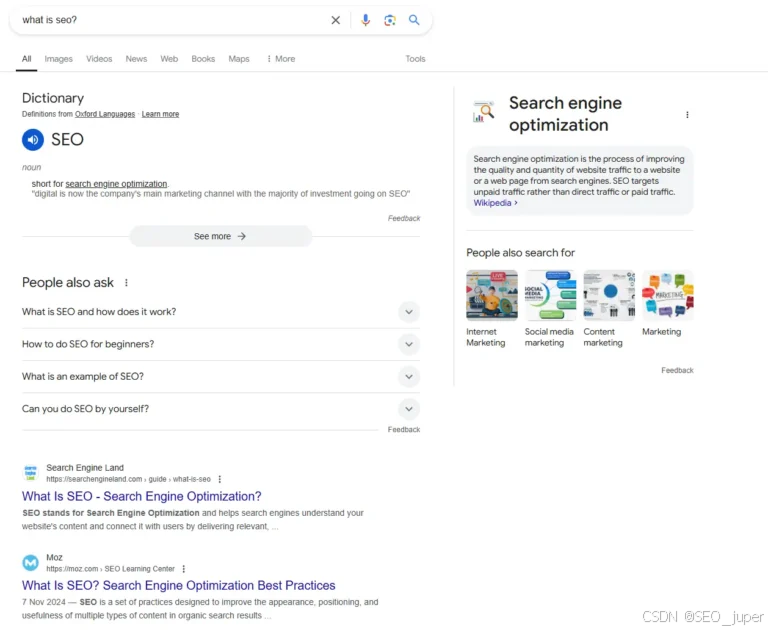Click Feedback under the dictionary box
This screenshot has height=630, width=768.
(404, 218)
